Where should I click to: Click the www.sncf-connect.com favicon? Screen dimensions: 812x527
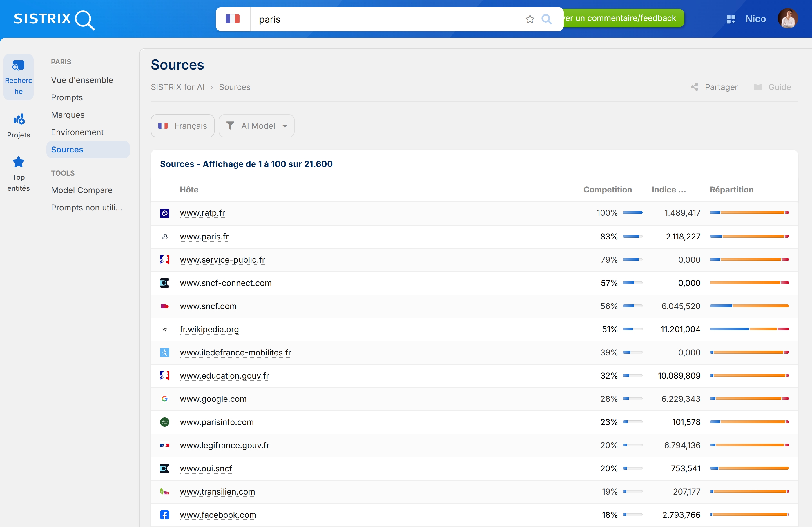click(165, 283)
